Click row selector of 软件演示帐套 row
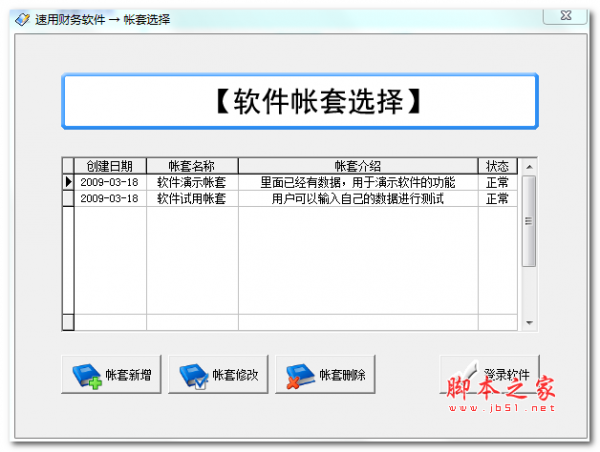 (x=68, y=182)
